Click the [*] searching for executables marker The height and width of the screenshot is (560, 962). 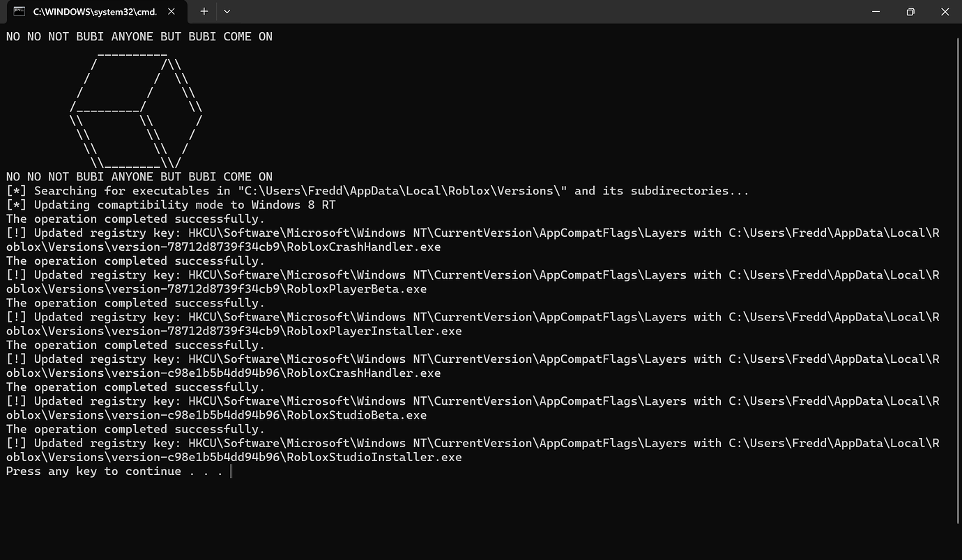(x=15, y=190)
